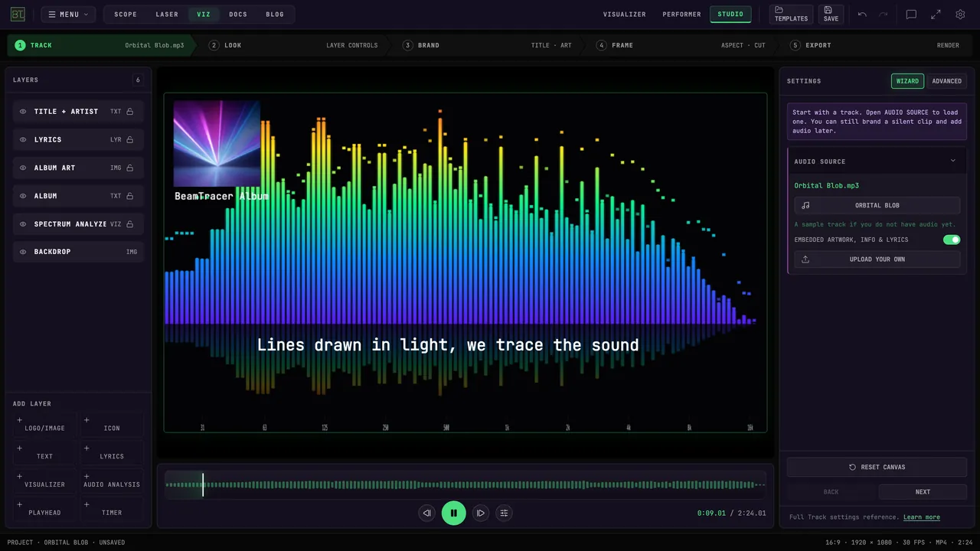
Task: Open settings gear in the top bar
Action: 960,15
